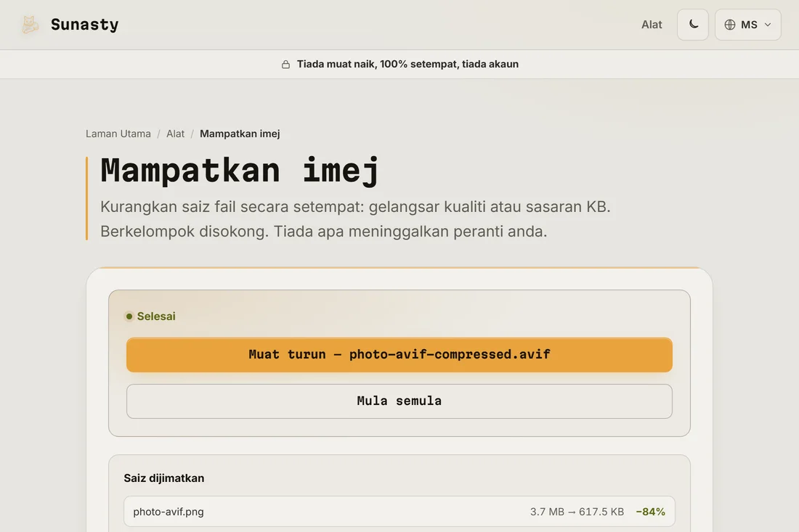Screen dimensions: 799x532
Task: Select the 'Tiada muat naik, 100% setempat' banner text
Action: point(407,64)
